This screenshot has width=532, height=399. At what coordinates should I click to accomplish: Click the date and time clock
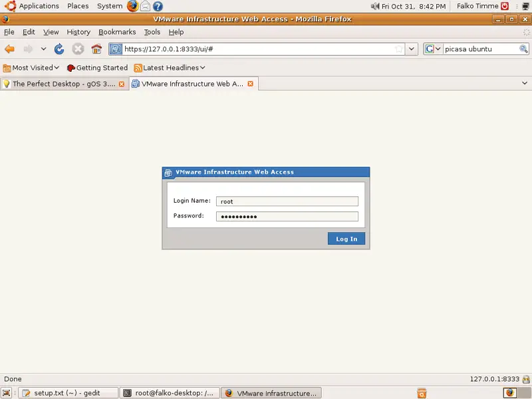click(414, 6)
